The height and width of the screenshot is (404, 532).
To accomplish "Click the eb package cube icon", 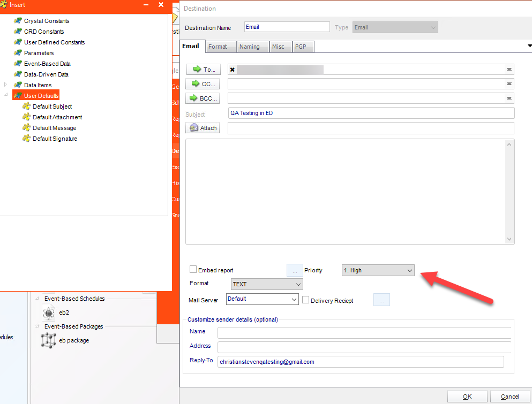I will pos(49,340).
